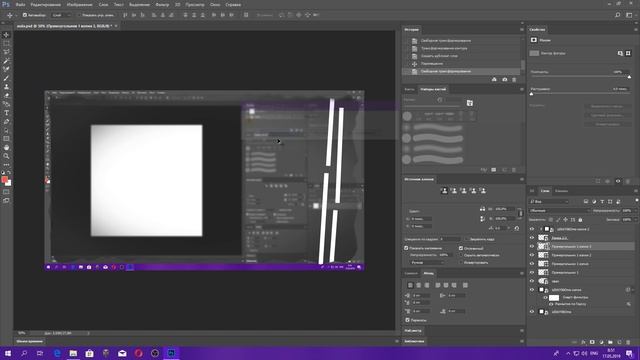The image size is (640, 360).
Task: Add layer mask icon at Layers bottom
Action: click(592, 342)
